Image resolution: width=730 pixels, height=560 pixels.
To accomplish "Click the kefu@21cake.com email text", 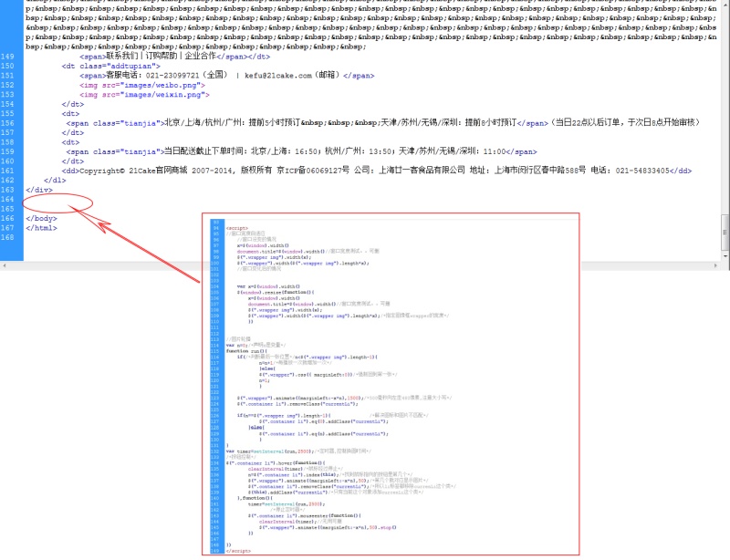I will coord(278,76).
